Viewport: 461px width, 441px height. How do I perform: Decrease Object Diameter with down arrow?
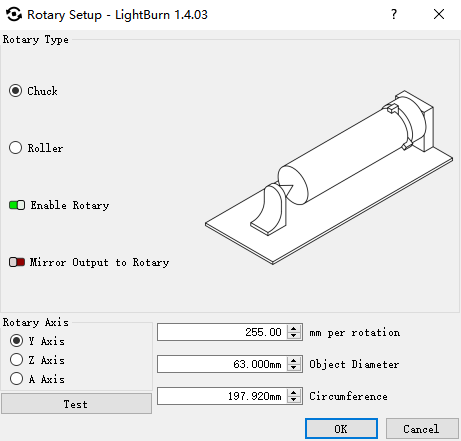coord(294,367)
